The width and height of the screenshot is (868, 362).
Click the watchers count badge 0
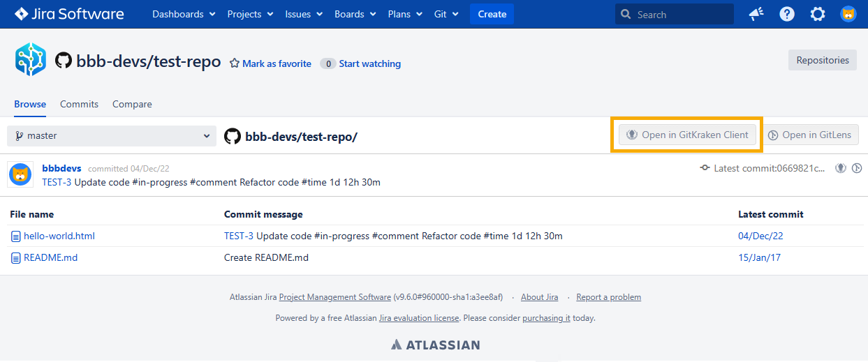pos(328,63)
